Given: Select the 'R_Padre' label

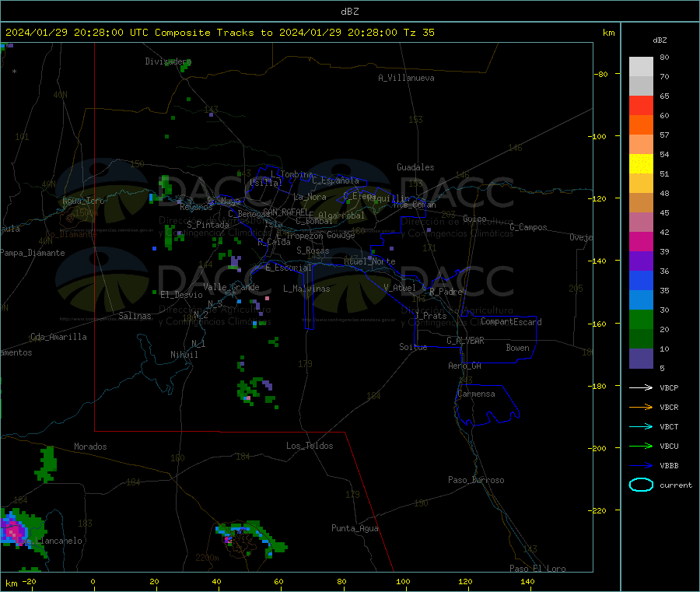Looking at the screenshot, I should pos(446,292).
